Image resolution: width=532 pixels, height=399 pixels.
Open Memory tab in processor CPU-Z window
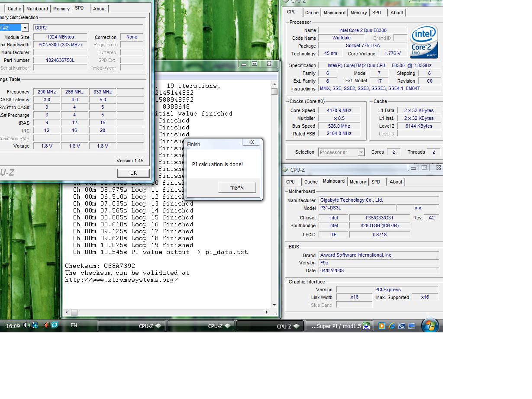[x=359, y=13]
